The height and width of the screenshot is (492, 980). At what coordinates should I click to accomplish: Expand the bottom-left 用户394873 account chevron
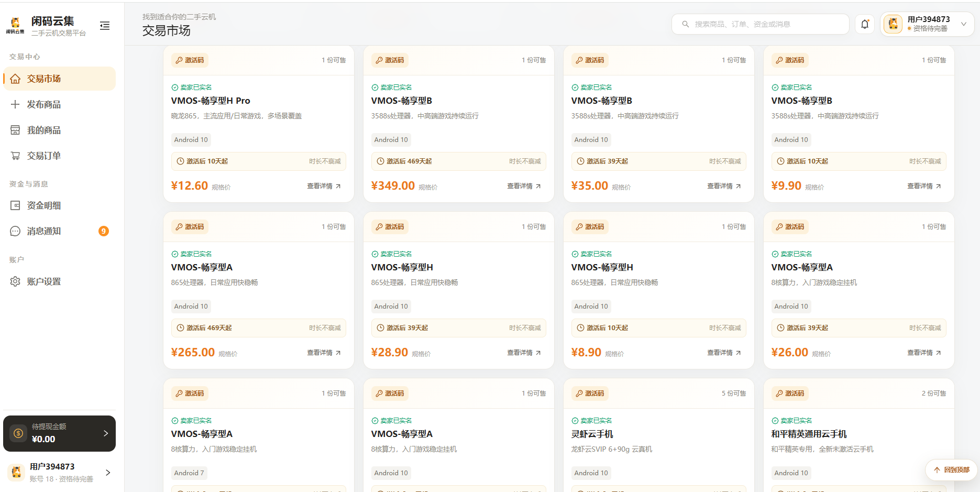[108, 473]
